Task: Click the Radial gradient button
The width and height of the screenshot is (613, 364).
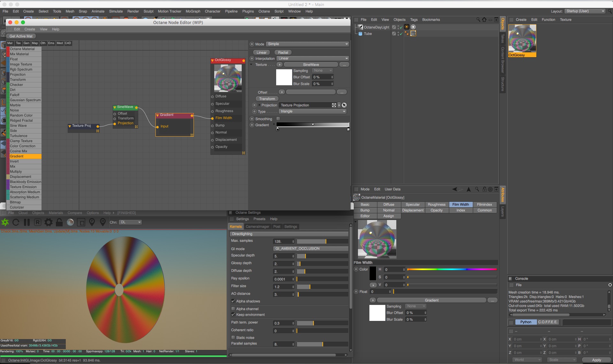Action: click(x=283, y=52)
